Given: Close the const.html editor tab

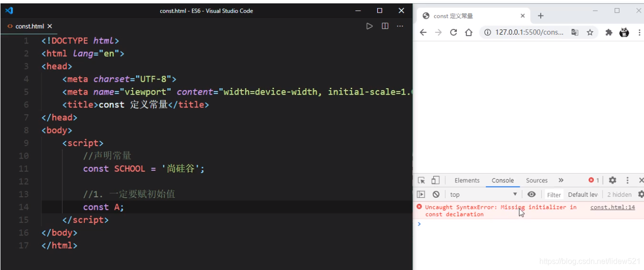Looking at the screenshot, I should (x=50, y=26).
